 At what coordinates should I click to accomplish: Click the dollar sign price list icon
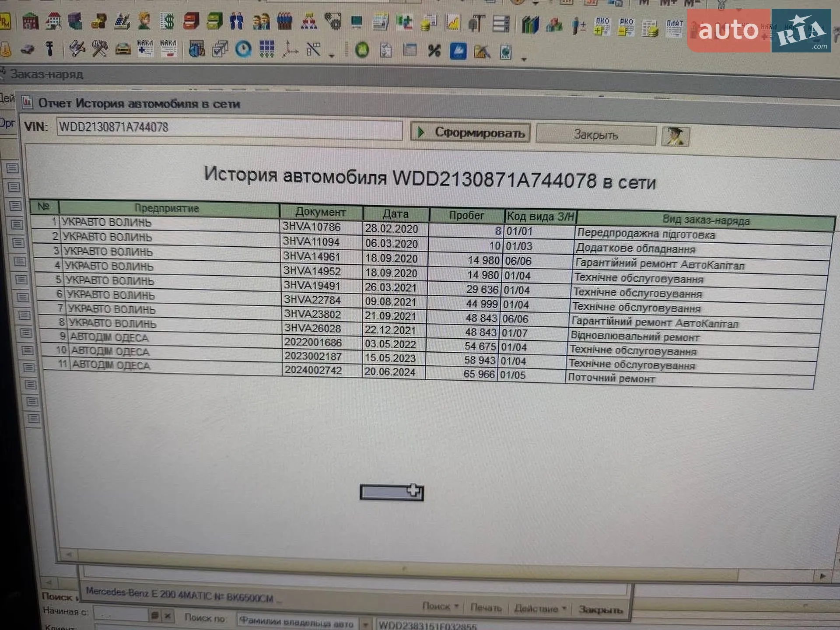pos(167,21)
